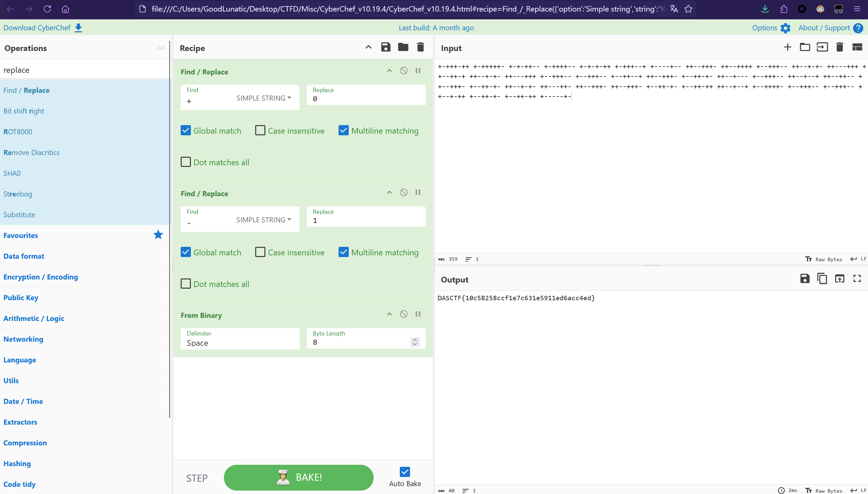Enable Case insensitive in second Find/Replace

260,252
